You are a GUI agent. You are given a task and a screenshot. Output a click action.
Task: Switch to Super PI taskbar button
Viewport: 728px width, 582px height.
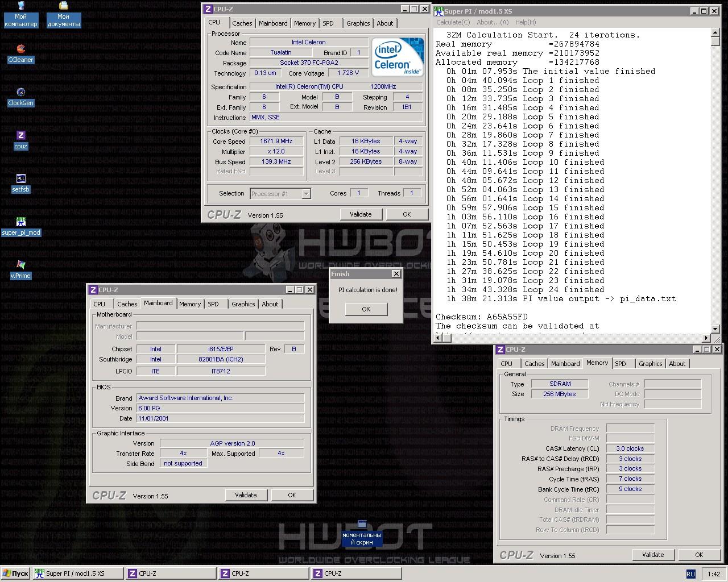coord(77,573)
